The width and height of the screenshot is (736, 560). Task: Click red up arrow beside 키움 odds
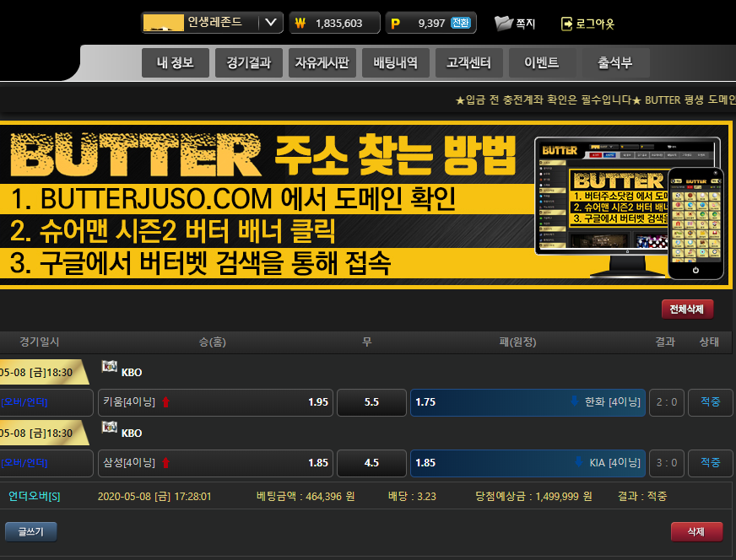pos(165,402)
